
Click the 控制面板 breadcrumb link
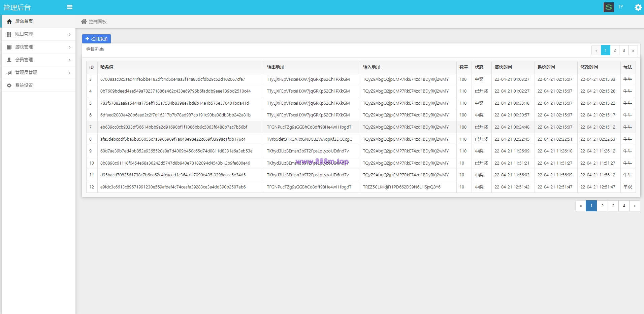point(98,22)
